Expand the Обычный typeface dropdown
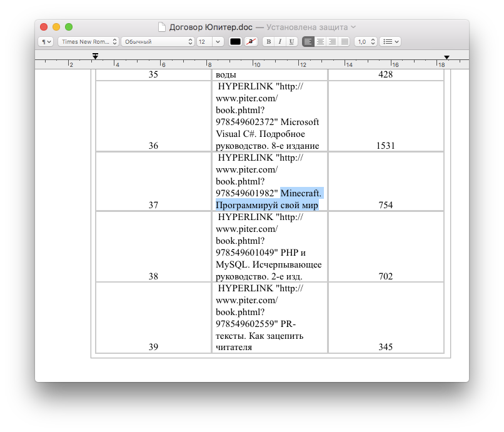Image resolution: width=504 pixels, height=432 pixels. [157, 42]
